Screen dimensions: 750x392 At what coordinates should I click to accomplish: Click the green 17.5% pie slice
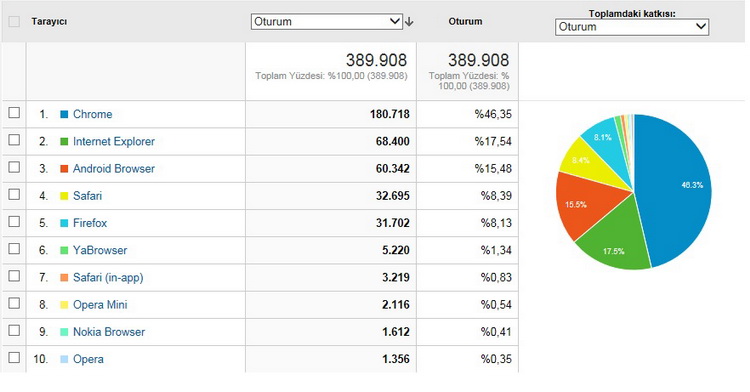615,239
